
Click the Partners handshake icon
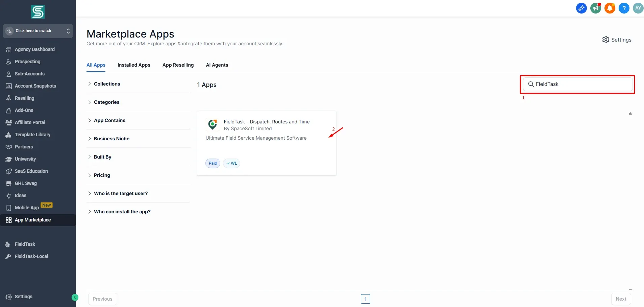pos(9,147)
